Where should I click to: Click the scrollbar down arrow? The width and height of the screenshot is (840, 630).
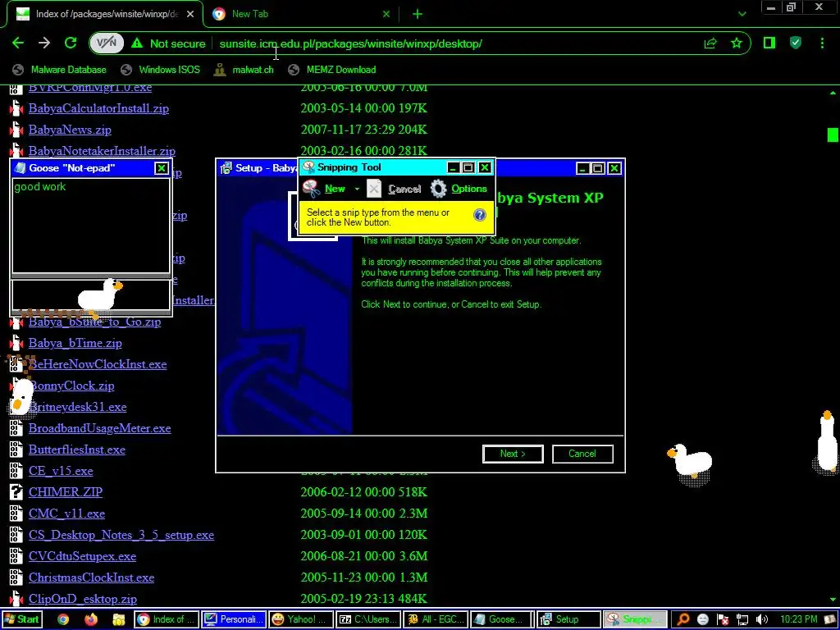(833, 600)
